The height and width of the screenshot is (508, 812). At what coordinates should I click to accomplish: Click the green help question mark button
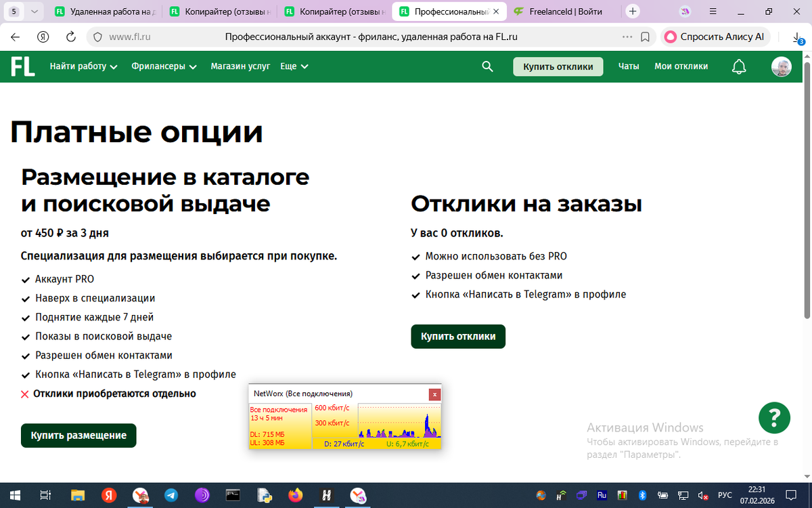[774, 418]
